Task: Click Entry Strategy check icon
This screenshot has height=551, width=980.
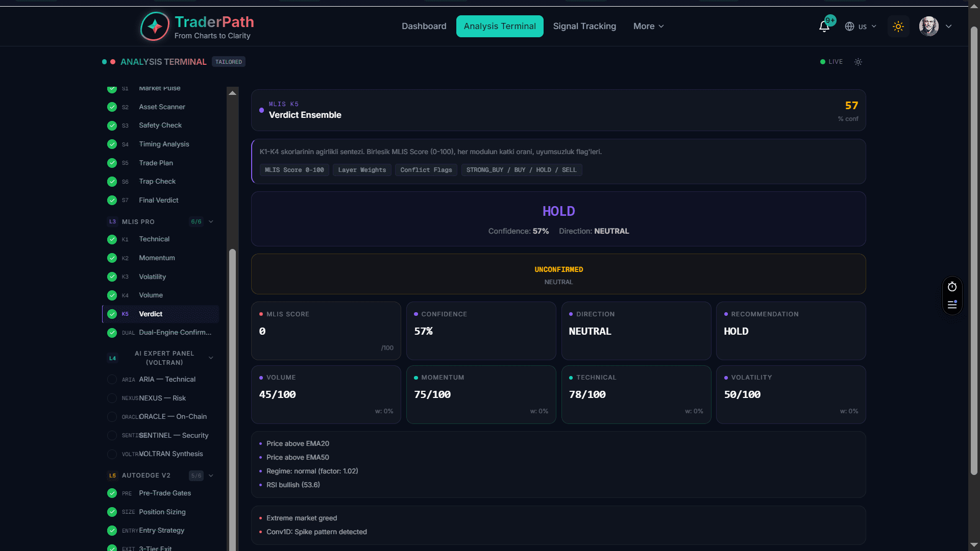Action: click(112, 531)
